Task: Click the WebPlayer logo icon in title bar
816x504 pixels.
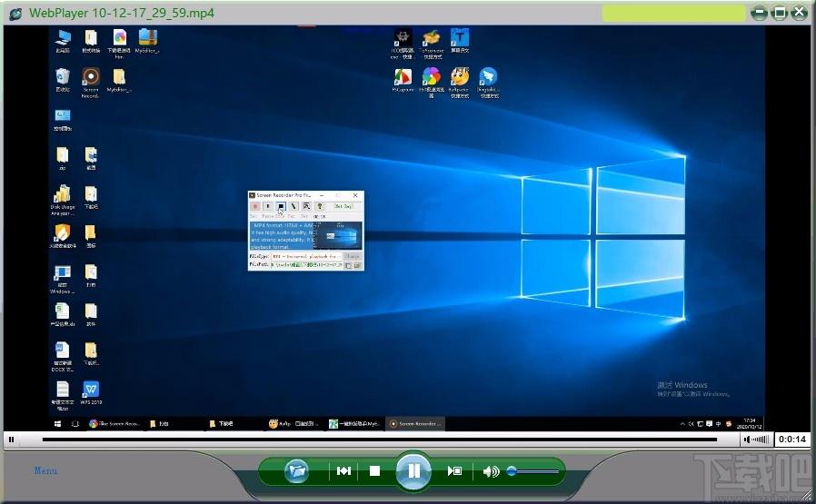Action: [15, 13]
